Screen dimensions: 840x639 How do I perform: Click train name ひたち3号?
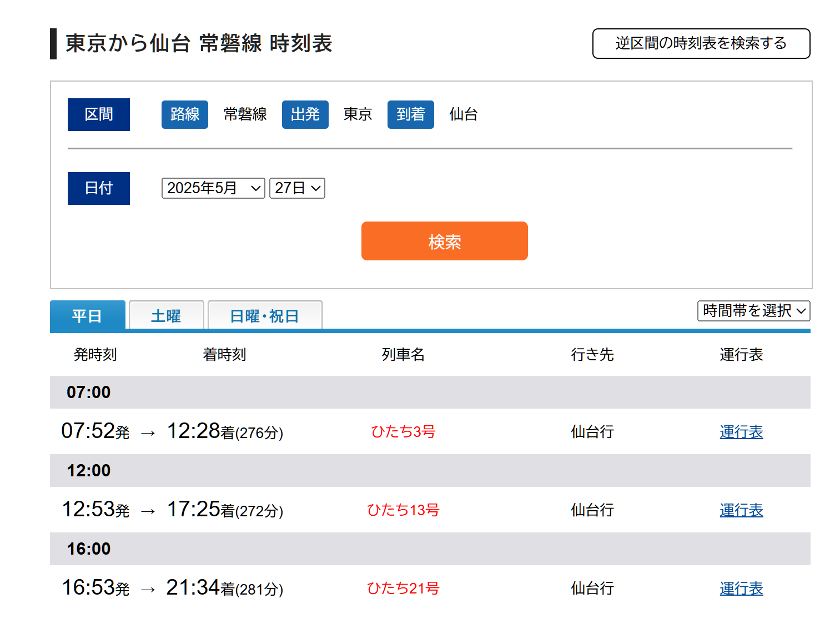point(403,432)
